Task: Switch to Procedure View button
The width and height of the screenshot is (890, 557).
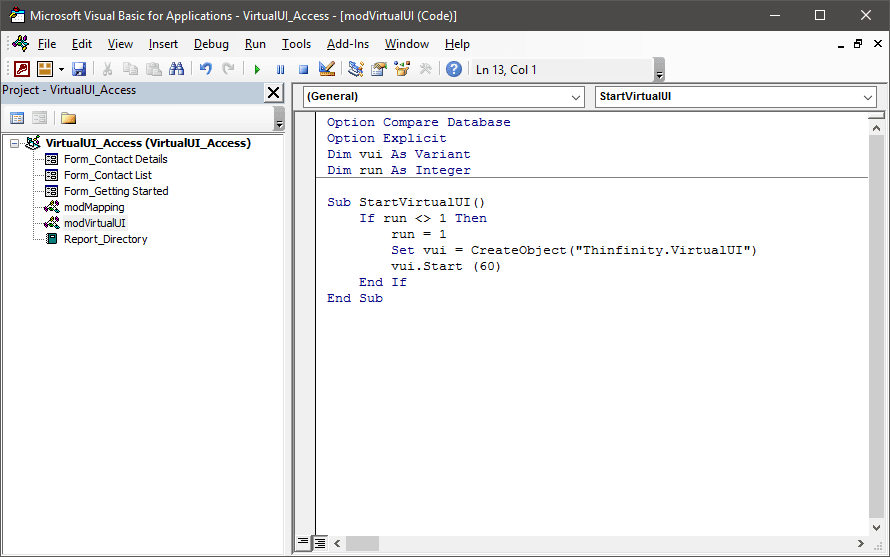Action: [x=303, y=543]
